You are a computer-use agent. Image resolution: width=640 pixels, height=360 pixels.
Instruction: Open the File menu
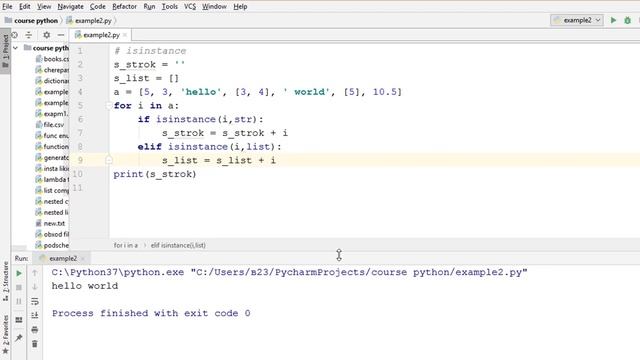[x=7, y=7]
